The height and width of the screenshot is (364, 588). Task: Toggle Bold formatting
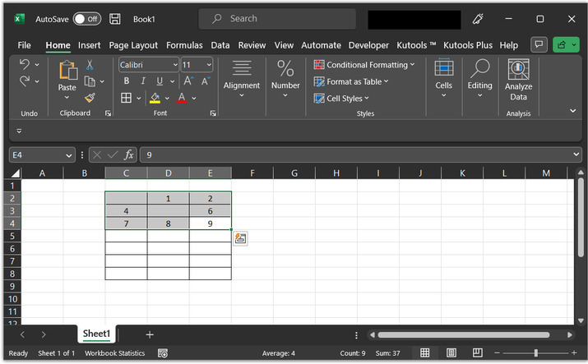click(127, 81)
